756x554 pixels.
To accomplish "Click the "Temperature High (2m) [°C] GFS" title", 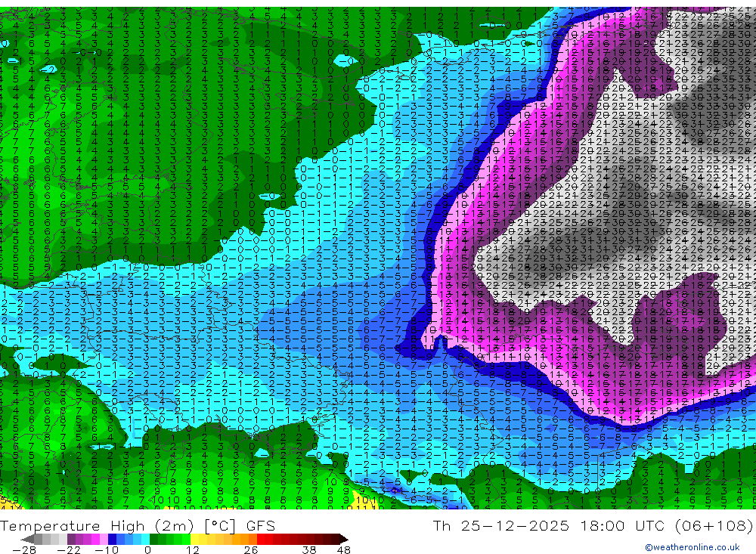I will pyautogui.click(x=138, y=525).
